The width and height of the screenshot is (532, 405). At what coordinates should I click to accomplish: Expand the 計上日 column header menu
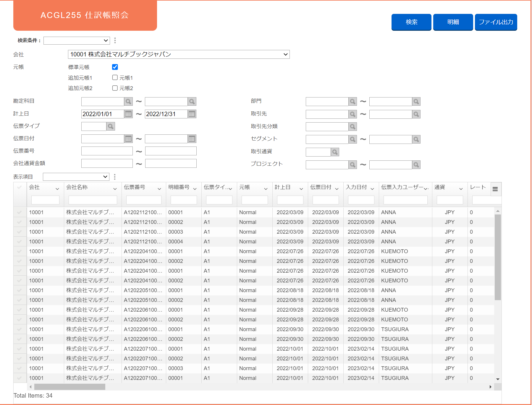click(x=301, y=189)
